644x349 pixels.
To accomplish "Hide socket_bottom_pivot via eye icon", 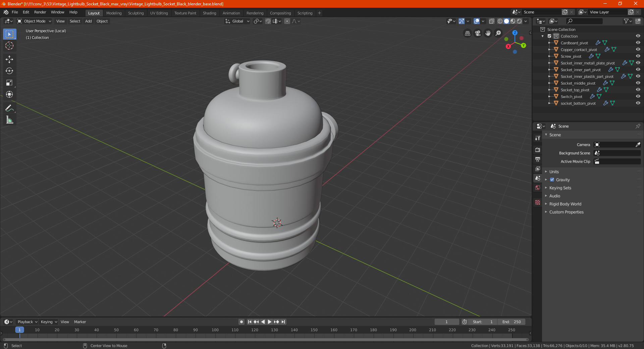I will pyautogui.click(x=638, y=103).
